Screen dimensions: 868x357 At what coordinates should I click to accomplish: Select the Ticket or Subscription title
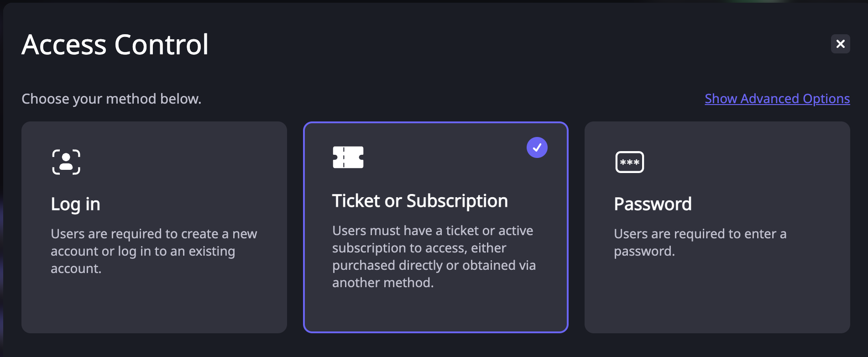(x=420, y=201)
